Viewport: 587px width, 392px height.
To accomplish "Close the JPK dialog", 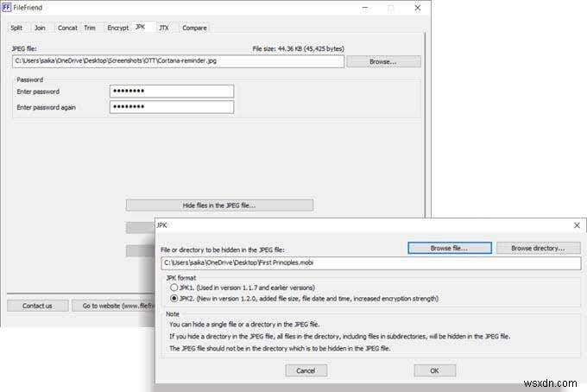I will coord(577,225).
